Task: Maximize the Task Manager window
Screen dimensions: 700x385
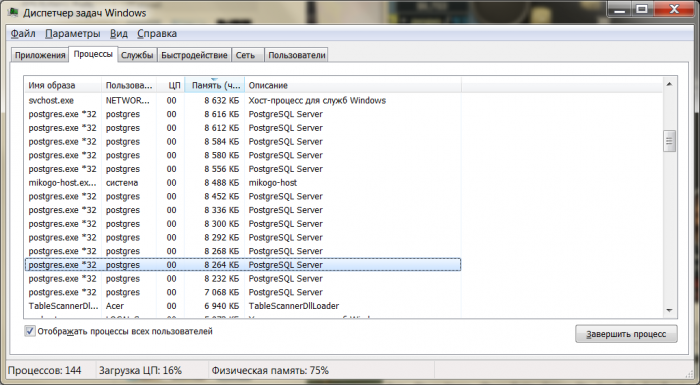Action: tap(642, 9)
